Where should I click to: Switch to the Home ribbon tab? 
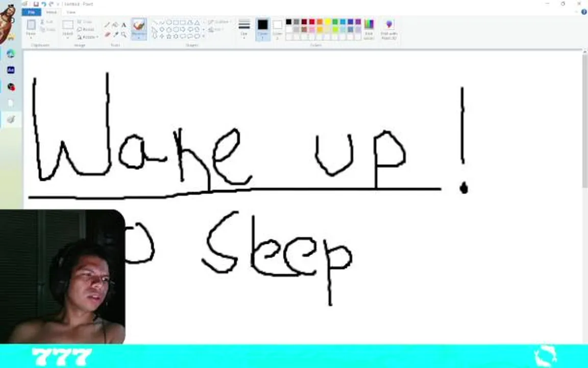coord(52,12)
